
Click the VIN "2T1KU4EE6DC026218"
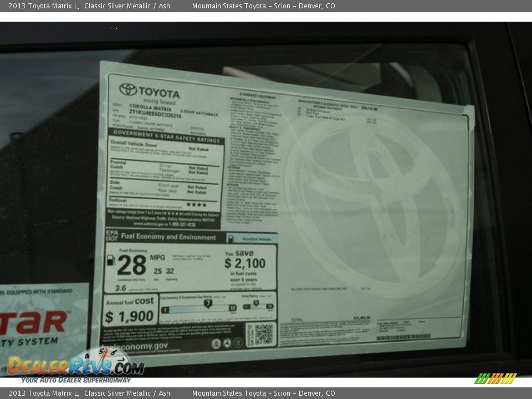(155, 113)
